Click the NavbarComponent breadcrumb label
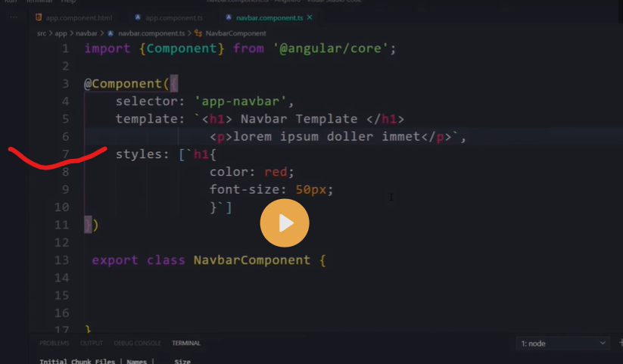The height and width of the screenshot is (364, 623). coord(235,33)
